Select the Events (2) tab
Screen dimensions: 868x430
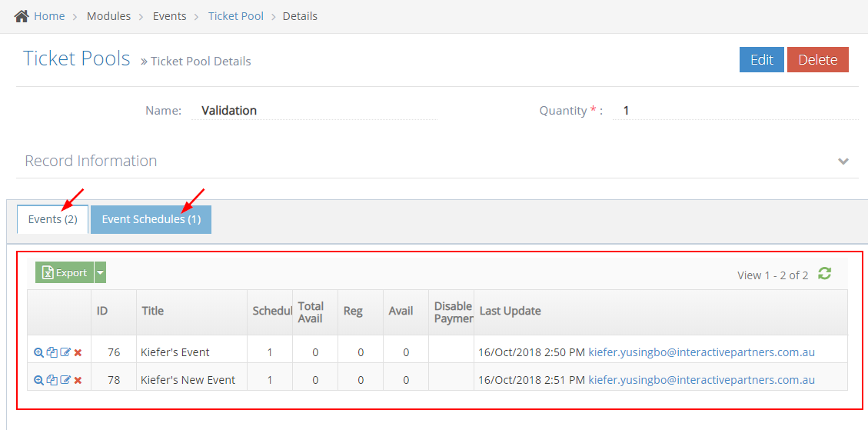(x=52, y=219)
